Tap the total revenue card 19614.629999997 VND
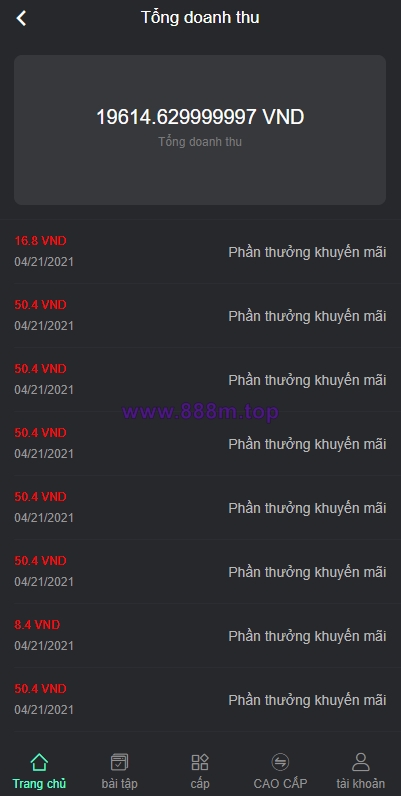This screenshot has height=796, width=401. coord(200,130)
